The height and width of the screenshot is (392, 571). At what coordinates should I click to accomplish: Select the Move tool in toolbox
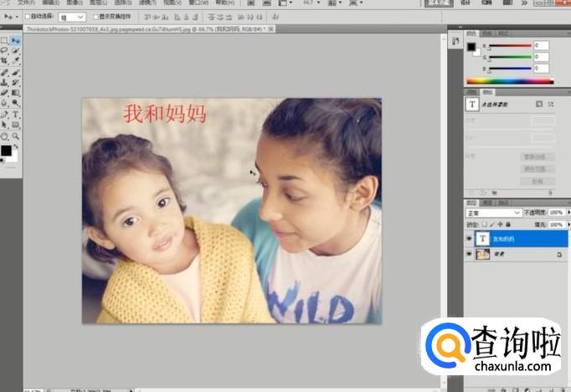click(x=16, y=40)
